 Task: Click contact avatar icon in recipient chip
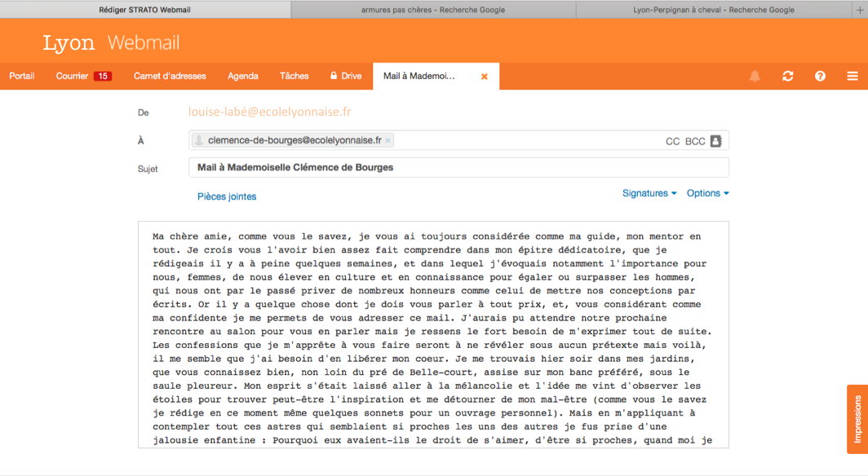[x=199, y=140]
